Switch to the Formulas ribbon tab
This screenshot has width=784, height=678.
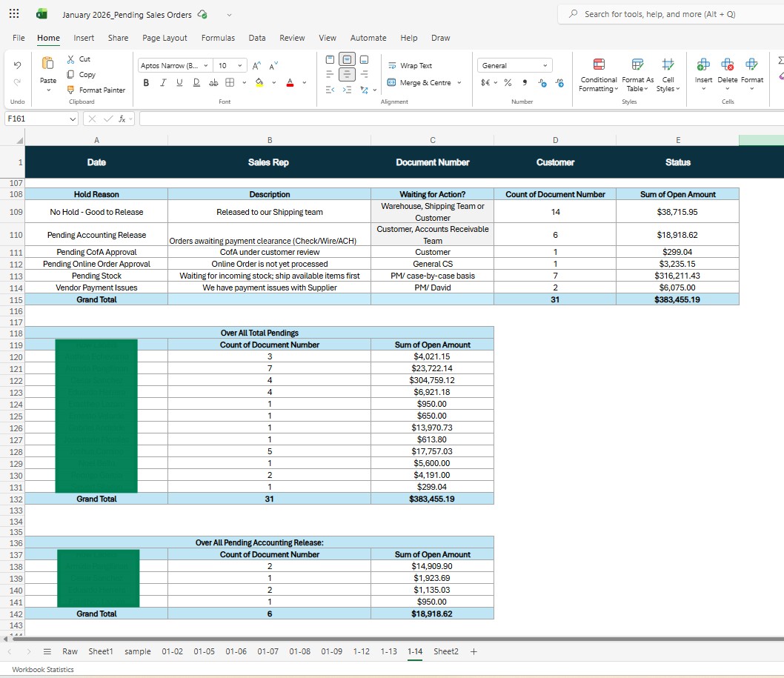pyautogui.click(x=218, y=38)
